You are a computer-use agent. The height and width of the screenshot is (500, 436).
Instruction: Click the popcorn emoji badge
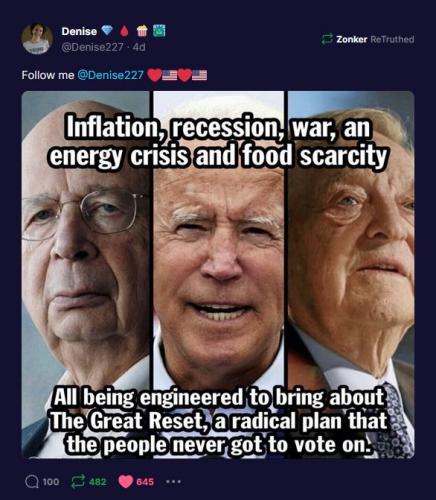point(142,31)
